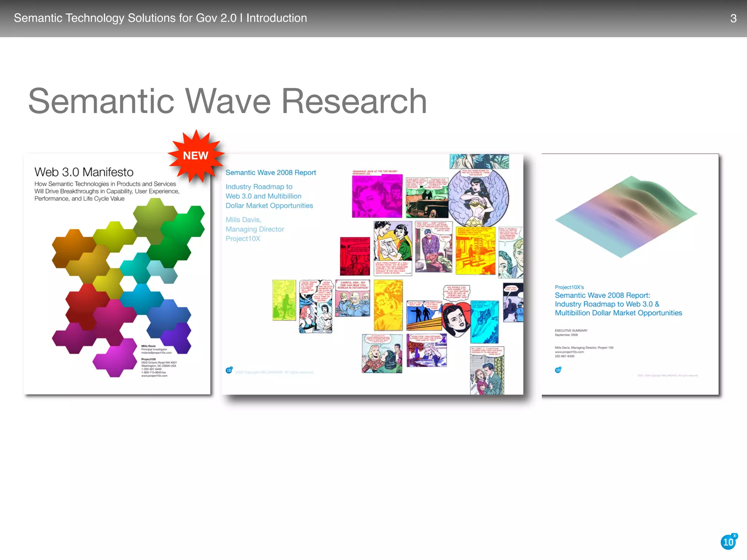Click the circular comic panel of the woman
This screenshot has width=747, height=560.
[x=479, y=198]
